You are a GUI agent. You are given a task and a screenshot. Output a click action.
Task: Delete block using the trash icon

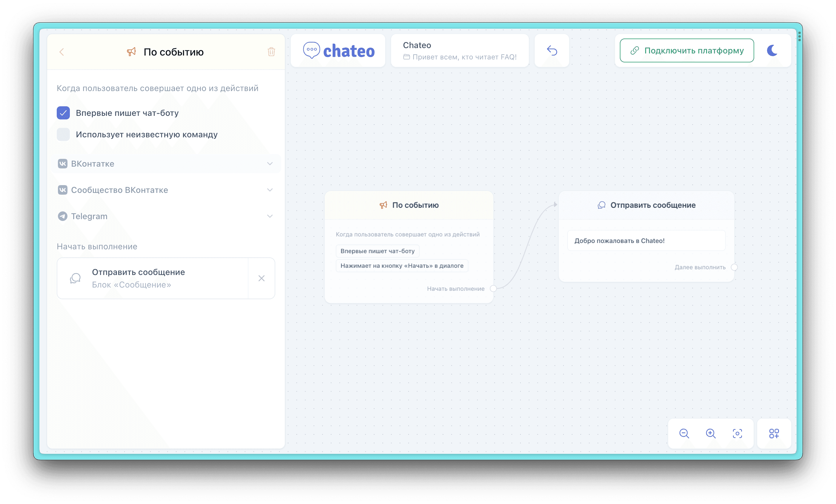pos(271,52)
